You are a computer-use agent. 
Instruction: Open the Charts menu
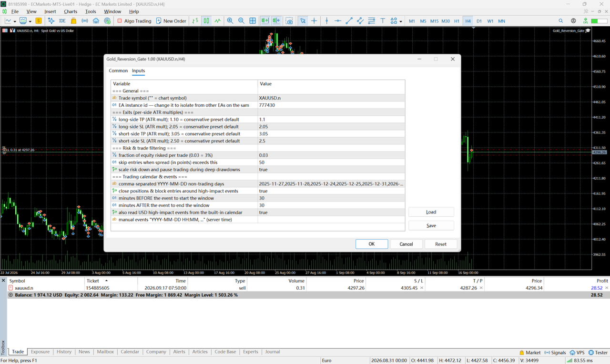71,11
